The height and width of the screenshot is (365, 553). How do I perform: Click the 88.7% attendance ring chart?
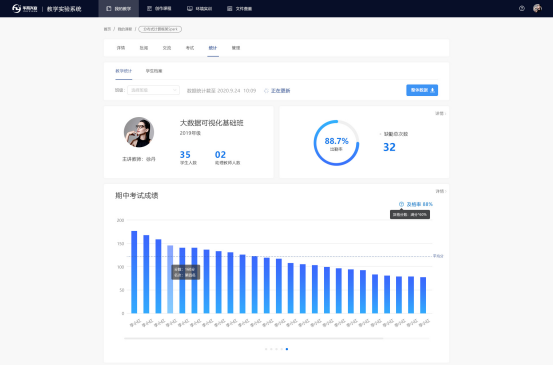(336, 143)
